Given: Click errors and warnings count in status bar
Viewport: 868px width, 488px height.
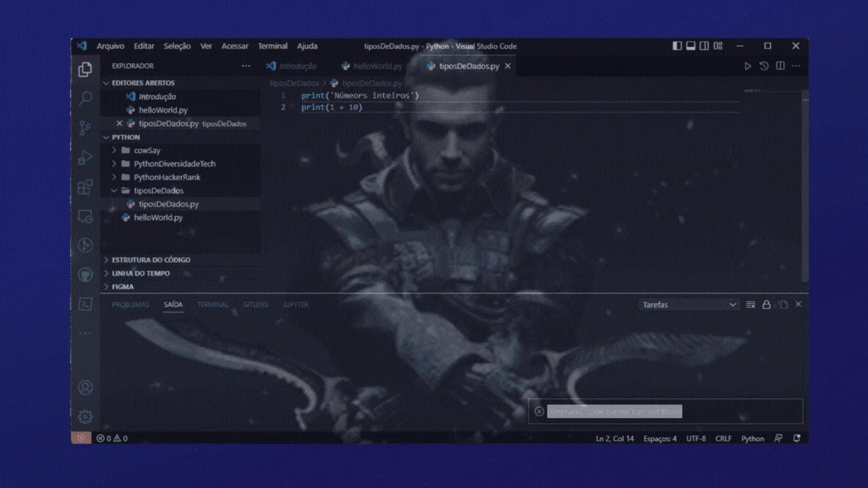Looking at the screenshot, I should pyautogui.click(x=112, y=439).
